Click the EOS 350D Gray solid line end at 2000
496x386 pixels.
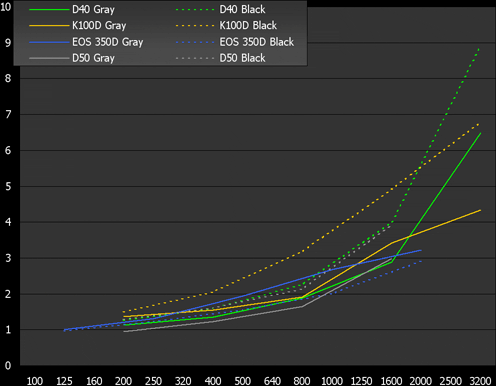point(421,250)
